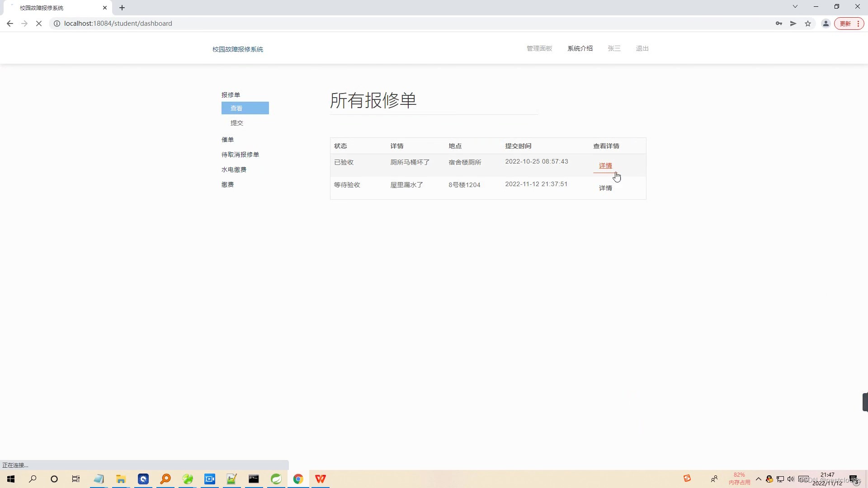868x488 pixels.
Task: Open the browser tab search dropdown
Action: click(x=795, y=6)
